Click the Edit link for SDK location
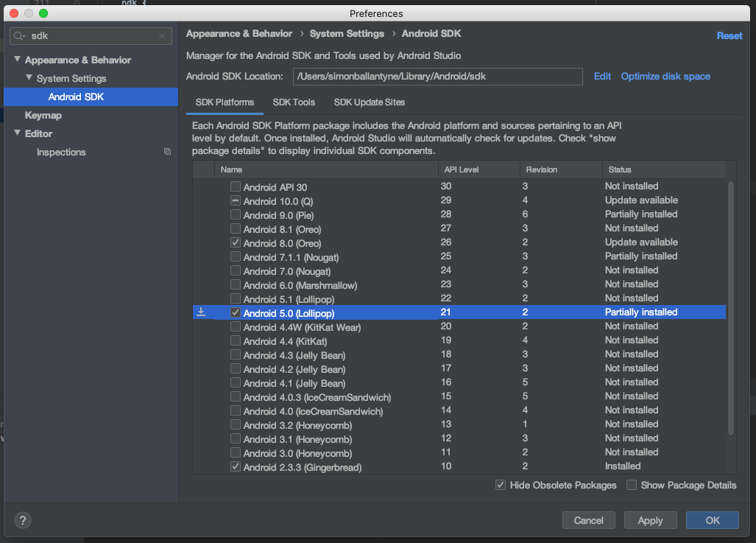 coord(602,77)
